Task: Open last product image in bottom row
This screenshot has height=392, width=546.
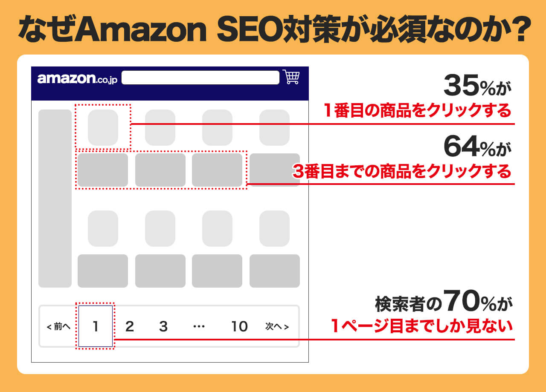Action: [274, 228]
